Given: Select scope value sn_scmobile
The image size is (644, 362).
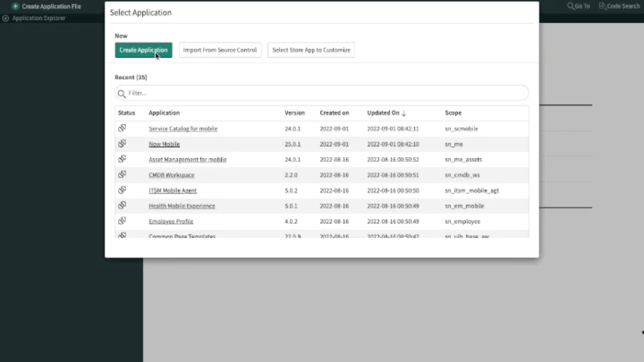Looking at the screenshot, I should pyautogui.click(x=462, y=129).
